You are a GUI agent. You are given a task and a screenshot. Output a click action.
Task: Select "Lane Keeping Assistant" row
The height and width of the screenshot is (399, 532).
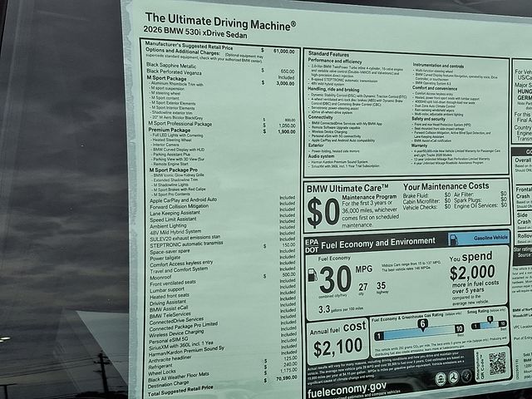point(175,213)
